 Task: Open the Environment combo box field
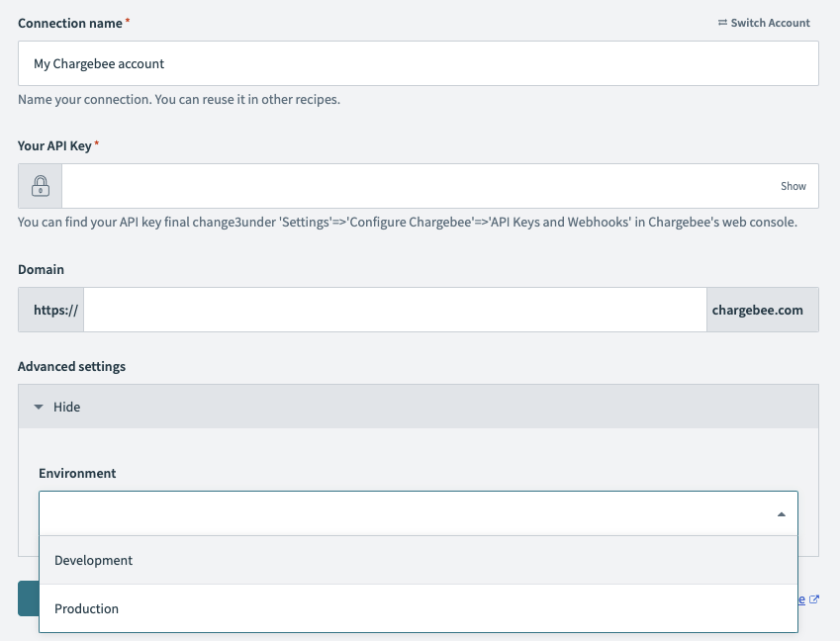point(396,514)
